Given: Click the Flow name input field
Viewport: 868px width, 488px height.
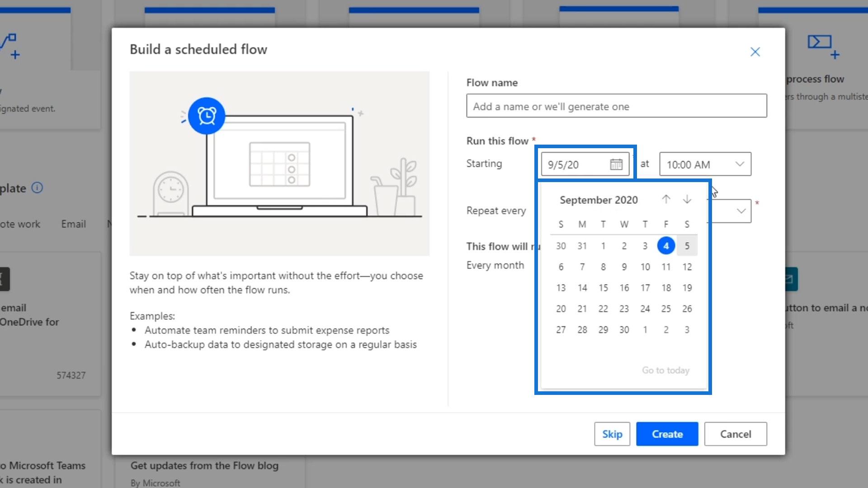Looking at the screenshot, I should click(x=616, y=106).
